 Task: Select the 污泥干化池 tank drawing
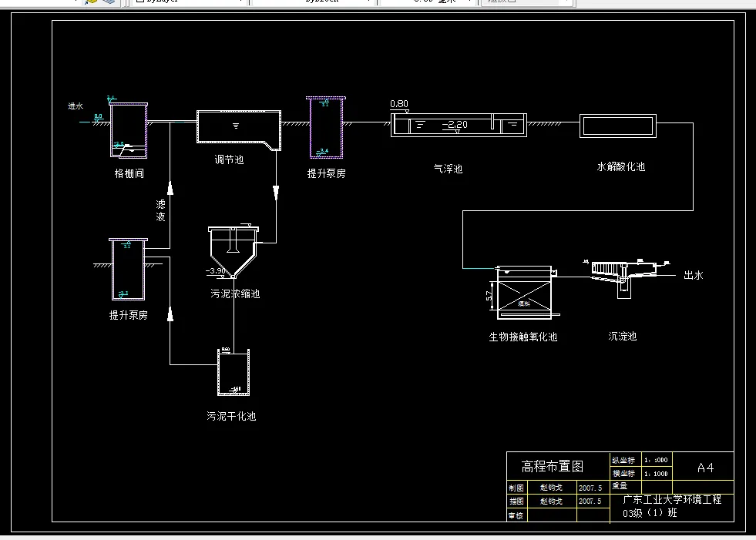pyautogui.click(x=233, y=371)
